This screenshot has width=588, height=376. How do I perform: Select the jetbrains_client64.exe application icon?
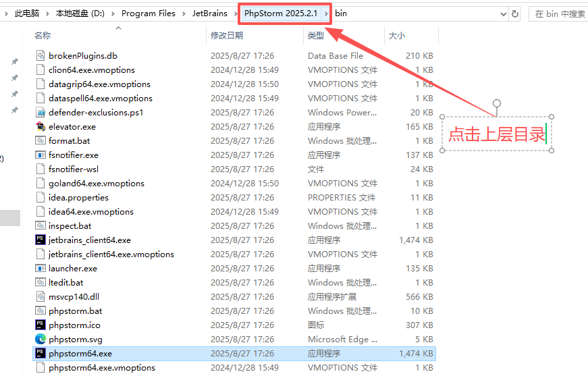point(40,240)
